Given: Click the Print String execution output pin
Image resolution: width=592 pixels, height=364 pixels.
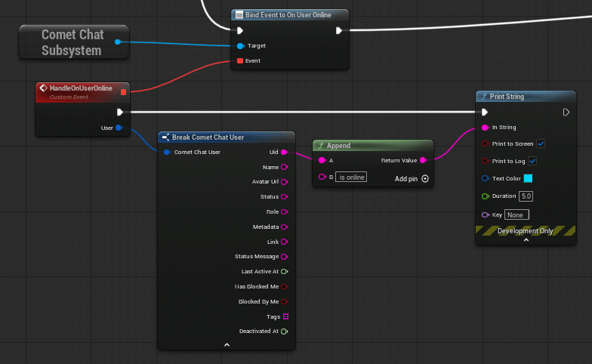Looking at the screenshot, I should pyautogui.click(x=566, y=112).
